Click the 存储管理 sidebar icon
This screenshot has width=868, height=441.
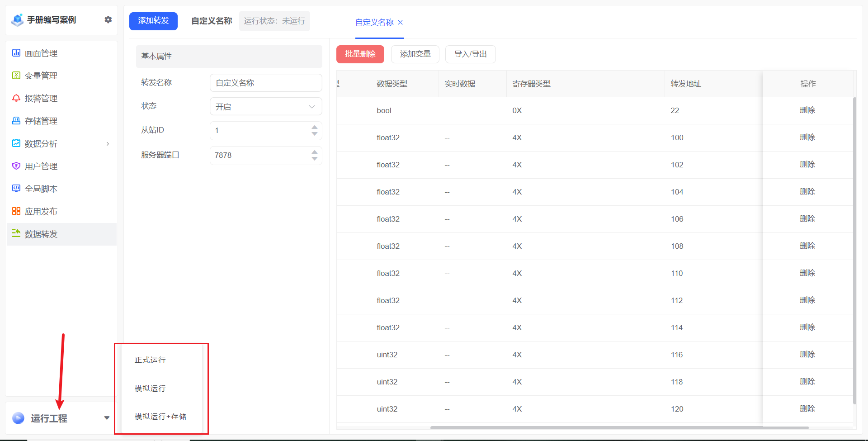(16, 121)
